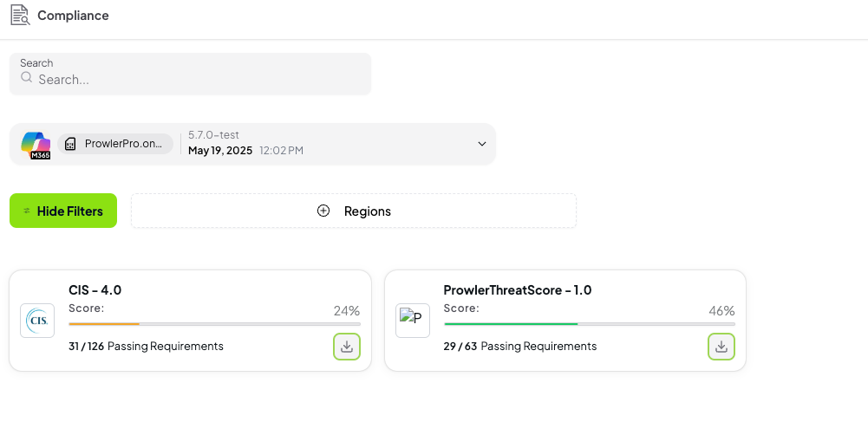The width and height of the screenshot is (868, 422).
Task: Click the ProwlerThreatScore progress bar
Action: [590, 324]
